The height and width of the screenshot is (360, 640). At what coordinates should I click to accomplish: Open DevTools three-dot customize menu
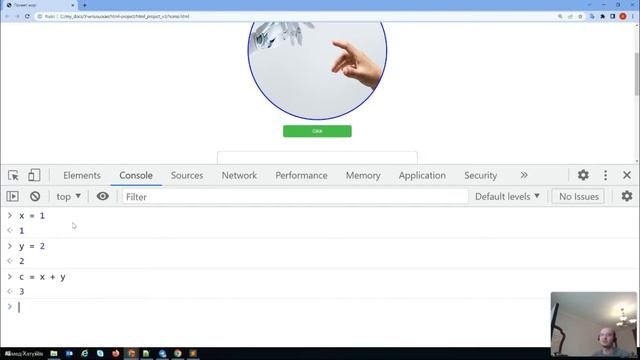tap(605, 175)
